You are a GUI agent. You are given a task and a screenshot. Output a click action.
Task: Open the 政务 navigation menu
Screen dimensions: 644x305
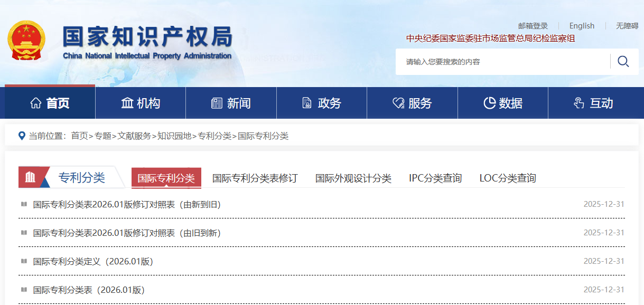(x=322, y=103)
